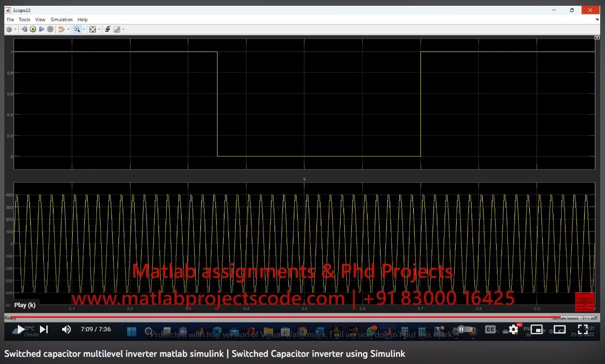Expand the Zoom tool dropdown arrow
Image resolution: width=605 pixels, height=364 pixels.
coord(84,29)
